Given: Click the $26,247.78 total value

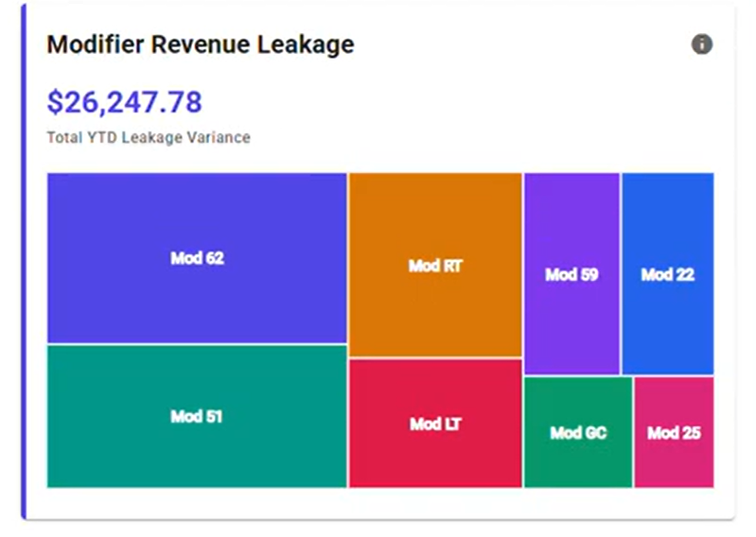Looking at the screenshot, I should (x=124, y=102).
